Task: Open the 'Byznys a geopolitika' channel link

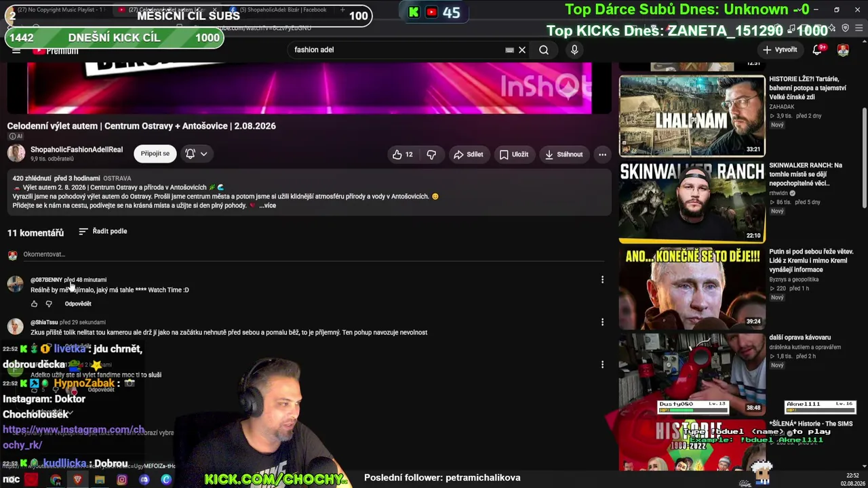Action: [x=793, y=279]
